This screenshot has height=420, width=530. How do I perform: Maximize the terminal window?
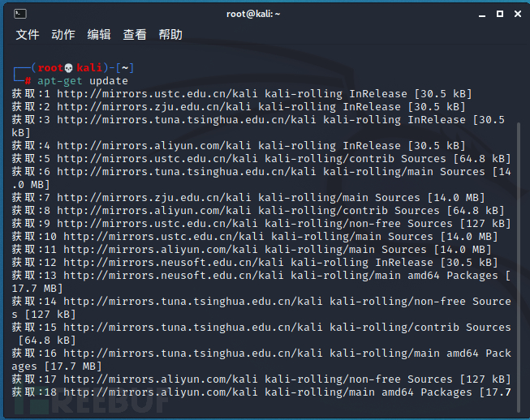[500, 14]
